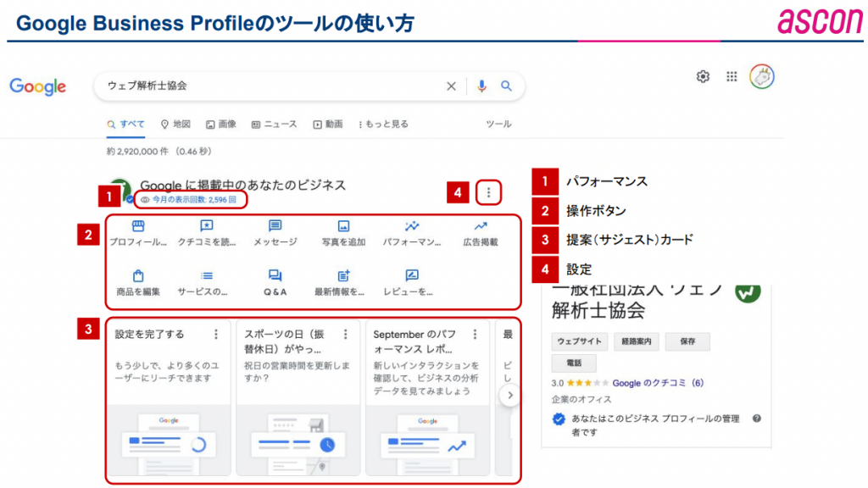Open 今月の表示回数 2,596 回 link

[x=189, y=200]
